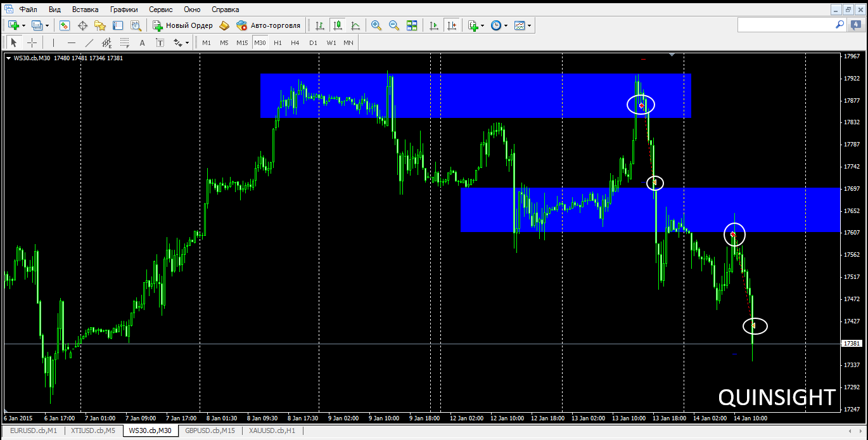Select the Horizontal Line drawing tool
Viewport: 868px width, 440px height.
(x=71, y=42)
